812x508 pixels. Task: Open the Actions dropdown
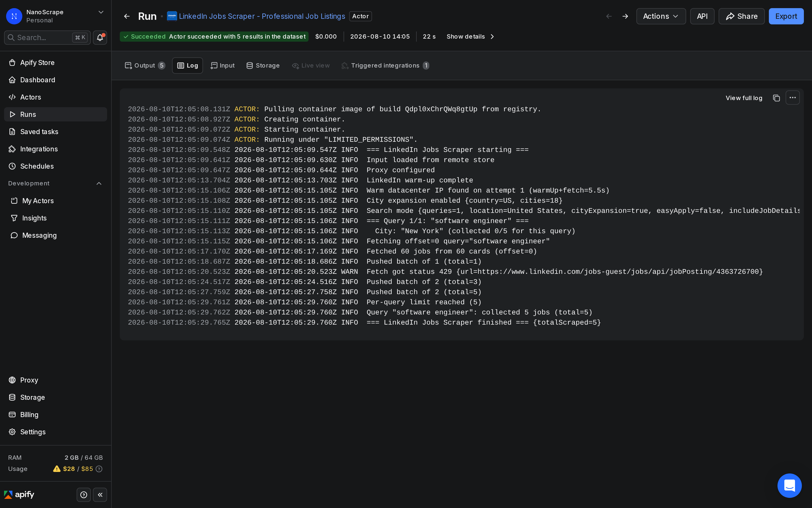pos(661,16)
